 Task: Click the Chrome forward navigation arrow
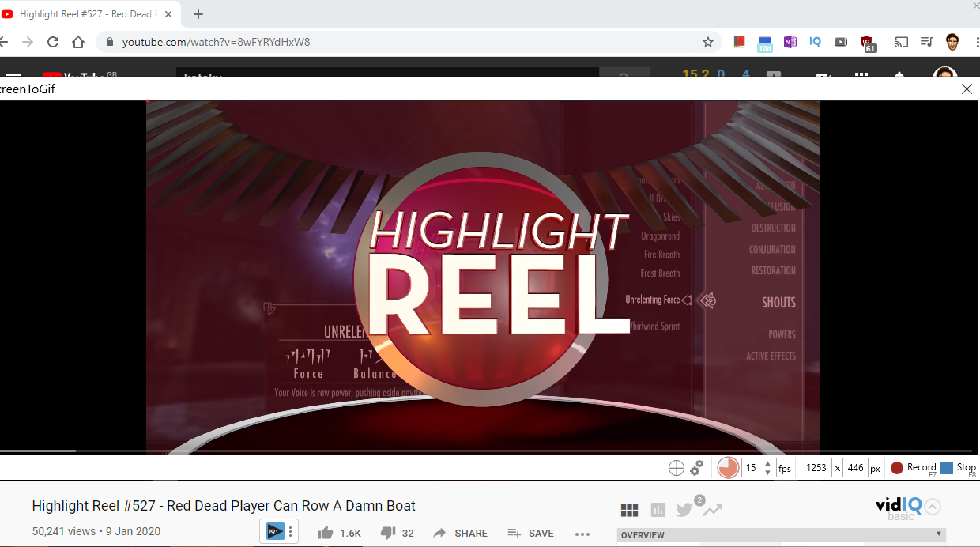tap(27, 42)
